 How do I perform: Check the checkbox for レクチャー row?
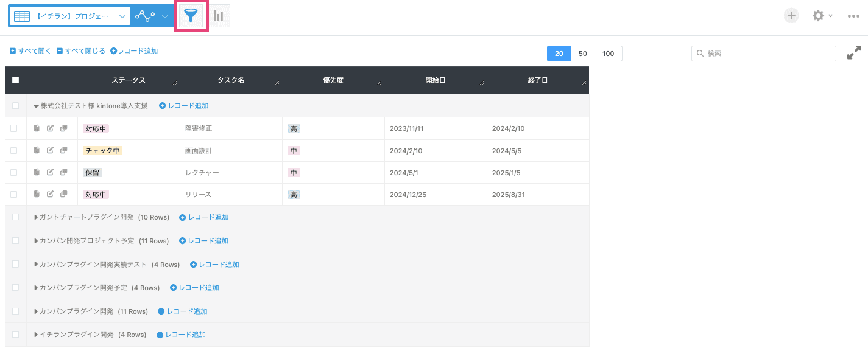click(14, 172)
